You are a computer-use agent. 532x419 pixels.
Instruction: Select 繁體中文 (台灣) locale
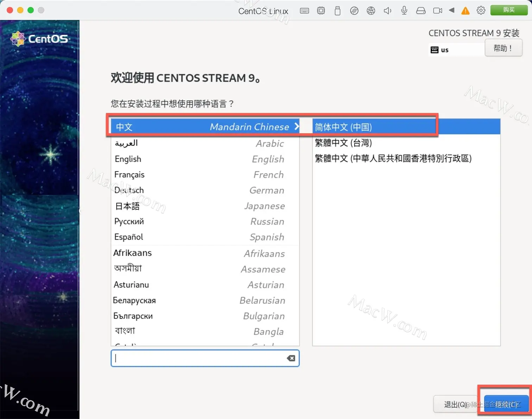(406, 142)
